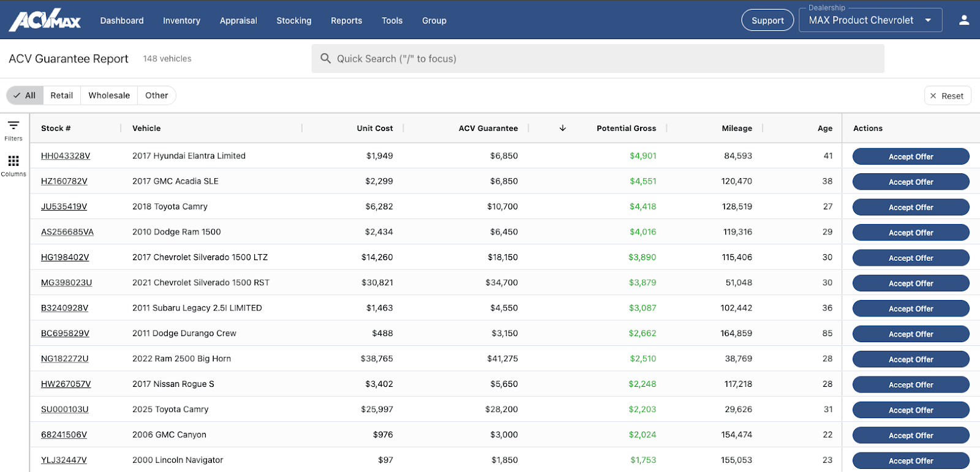Image resolution: width=980 pixels, height=472 pixels.
Task: Open stock number HZ160782V link
Action: [64, 181]
